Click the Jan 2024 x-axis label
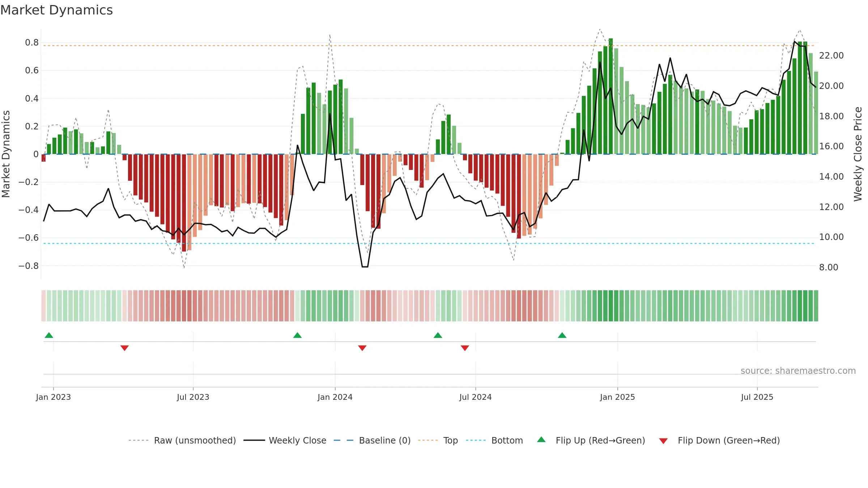This screenshot has width=868, height=488. pyautogui.click(x=335, y=397)
